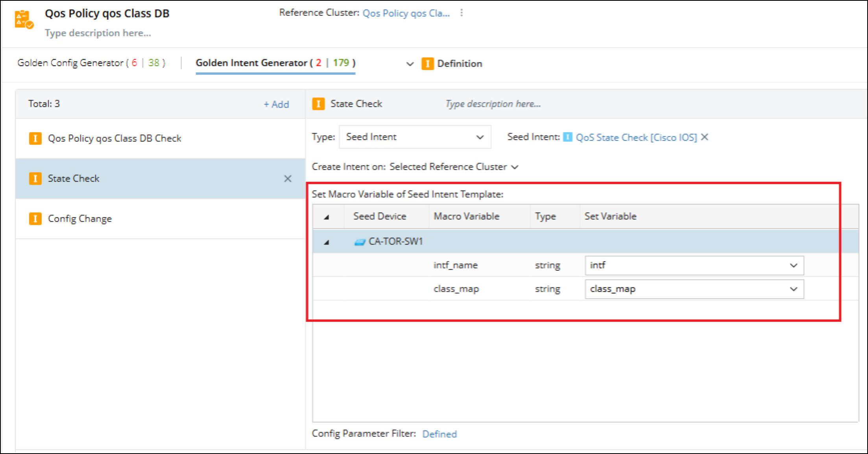Screen dimensions: 868x454
Task: Click the Type description here field under the title
Action: (x=98, y=33)
